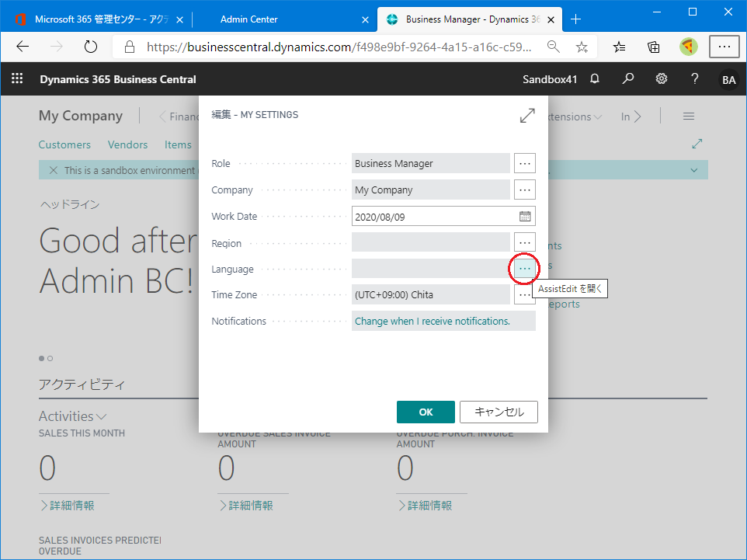
Task: Click the browser address bar URL
Action: (x=339, y=47)
